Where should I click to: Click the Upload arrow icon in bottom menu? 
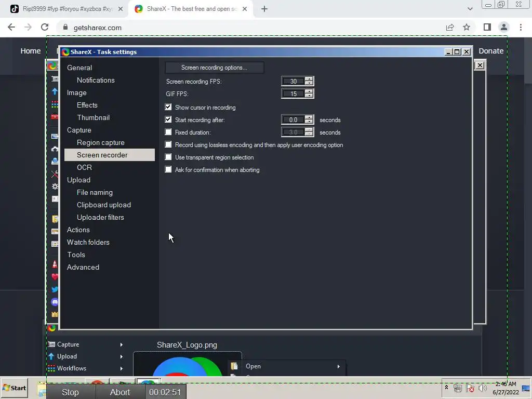pyautogui.click(x=51, y=356)
